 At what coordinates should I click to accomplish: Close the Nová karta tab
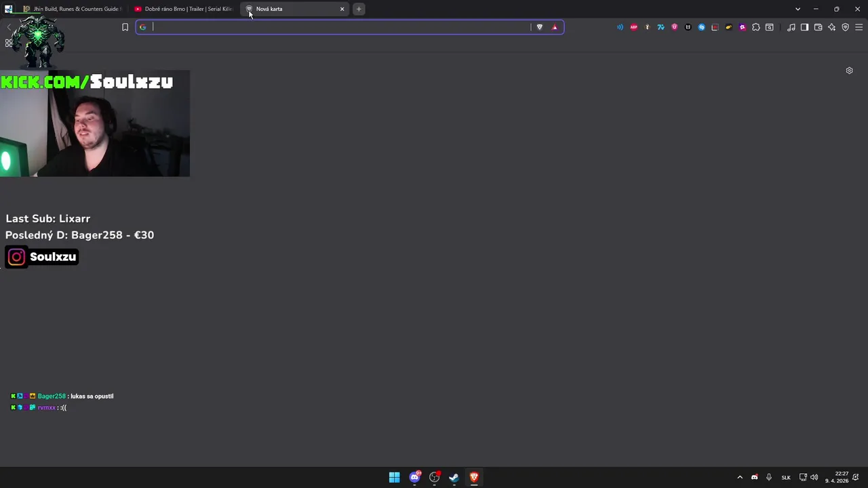[342, 9]
